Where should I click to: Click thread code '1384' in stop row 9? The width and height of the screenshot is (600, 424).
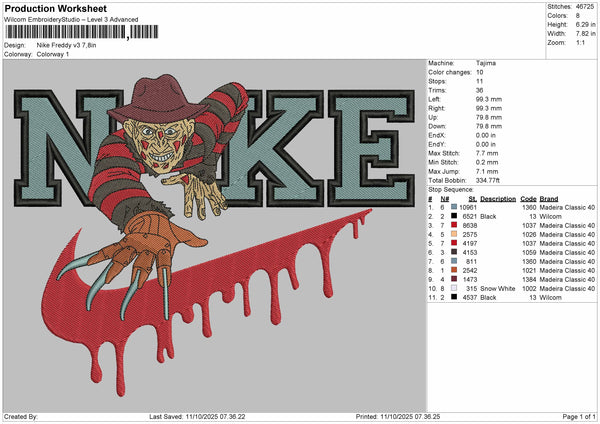529,279
